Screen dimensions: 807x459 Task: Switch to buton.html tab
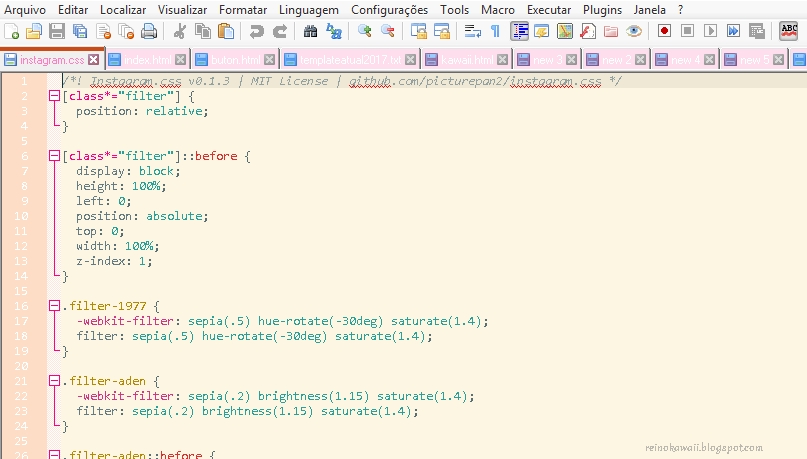coord(236,60)
